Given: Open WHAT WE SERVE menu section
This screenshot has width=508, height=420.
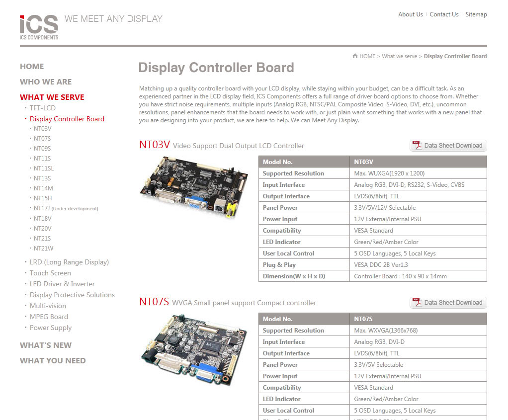Looking at the screenshot, I should coord(52,97).
